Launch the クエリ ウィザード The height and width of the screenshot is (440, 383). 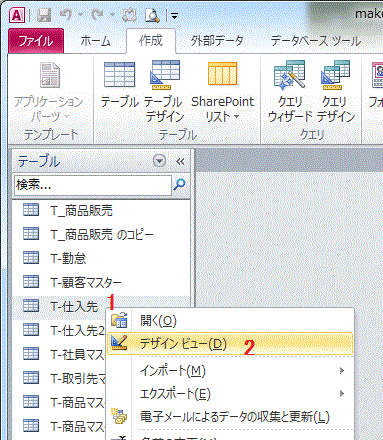[289, 92]
